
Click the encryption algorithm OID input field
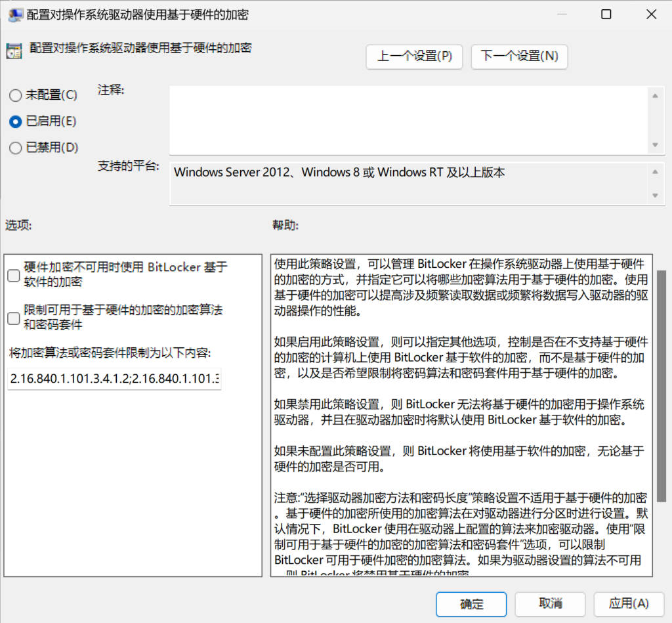click(x=115, y=378)
